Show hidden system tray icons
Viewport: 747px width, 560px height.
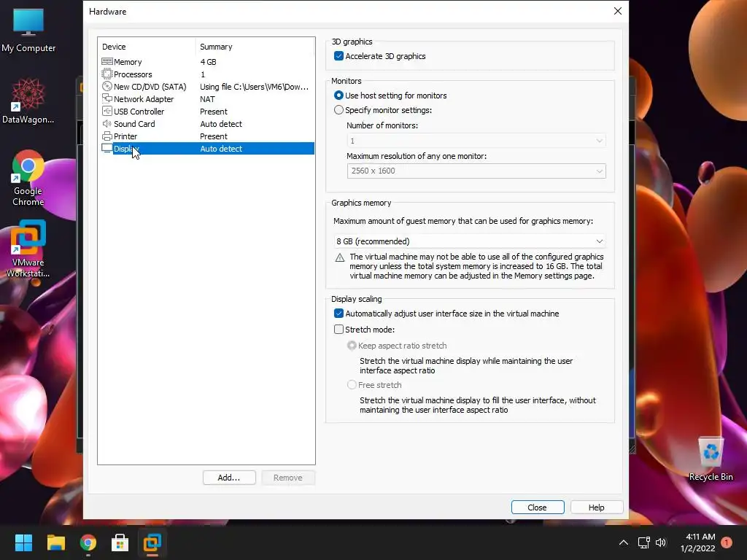(623, 542)
